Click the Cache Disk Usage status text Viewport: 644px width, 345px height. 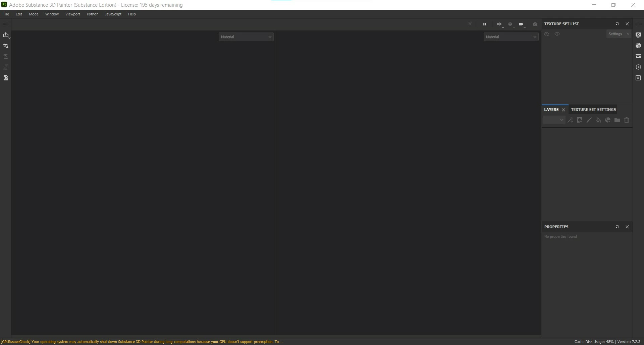pyautogui.click(x=594, y=342)
